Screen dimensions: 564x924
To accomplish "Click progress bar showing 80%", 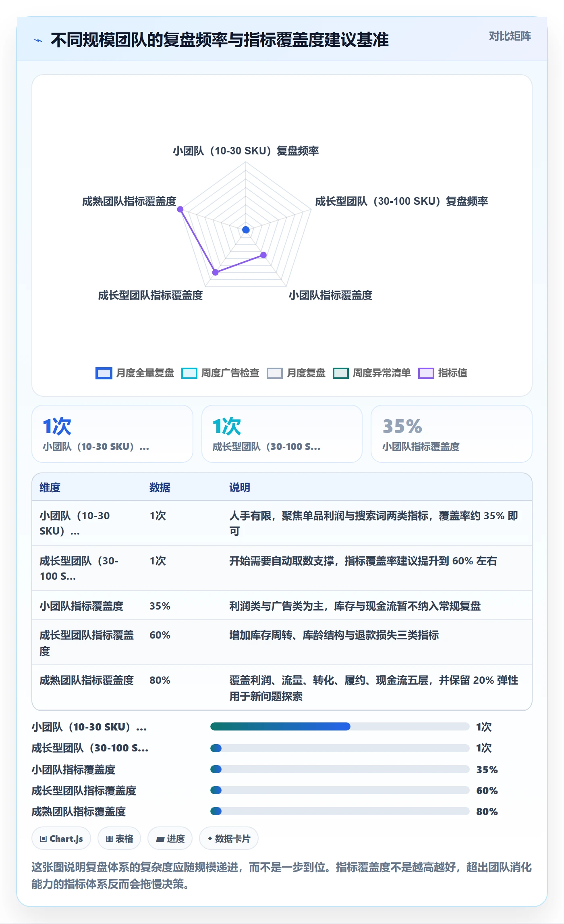I will [x=340, y=811].
